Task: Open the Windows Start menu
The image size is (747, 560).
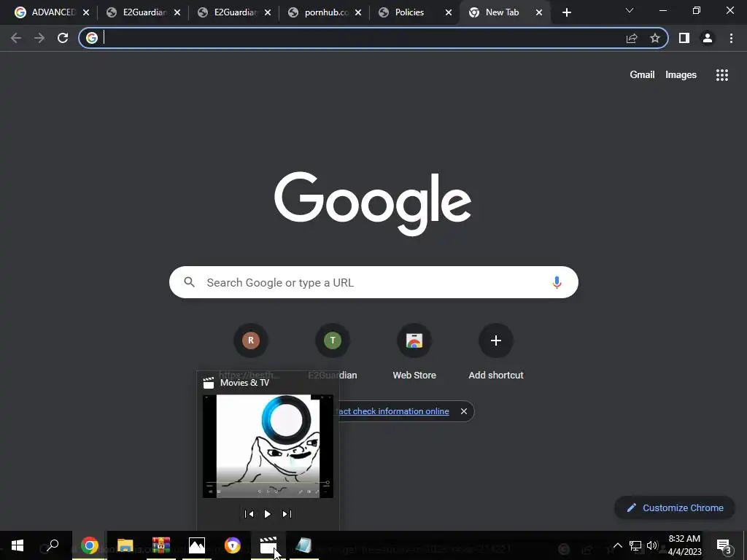Action: click(x=18, y=545)
